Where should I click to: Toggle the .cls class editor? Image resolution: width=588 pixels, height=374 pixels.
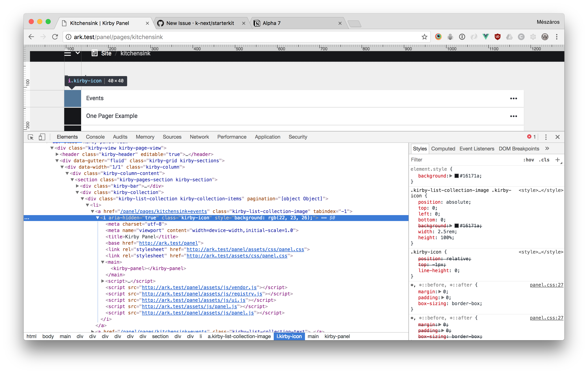click(x=544, y=160)
